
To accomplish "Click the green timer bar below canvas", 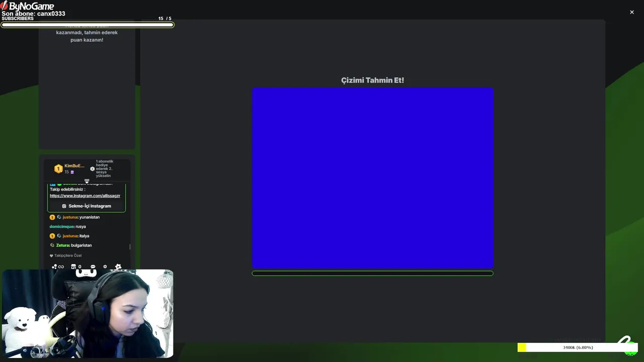I will [373, 274].
